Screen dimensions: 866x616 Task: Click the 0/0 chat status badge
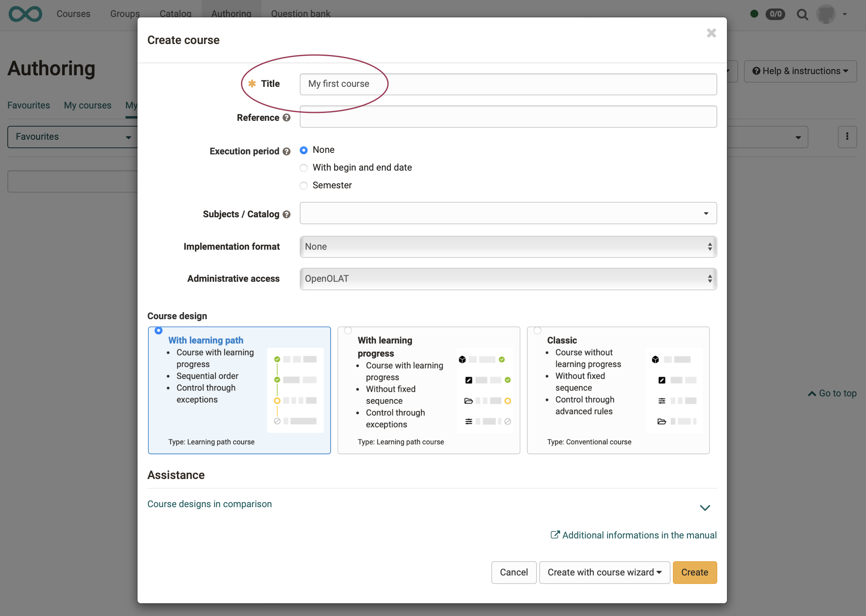775,14
